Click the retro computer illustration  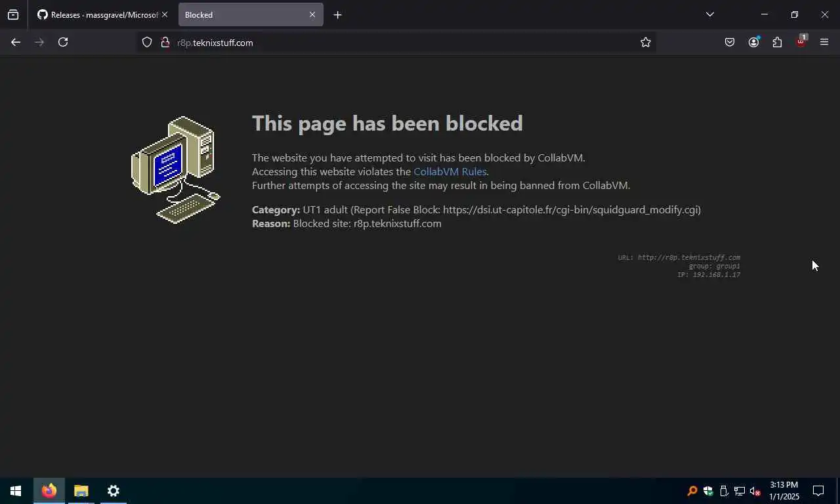coord(176,170)
